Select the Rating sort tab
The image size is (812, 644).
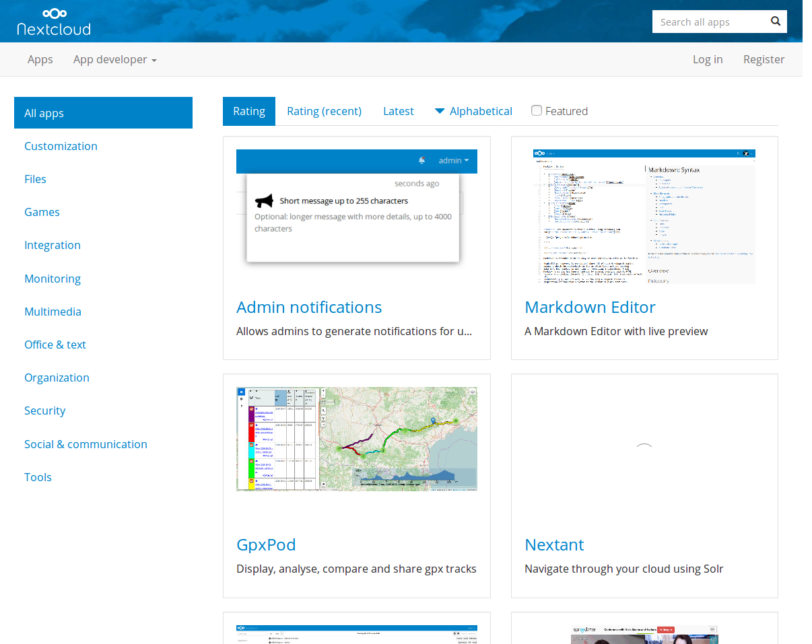tap(249, 111)
